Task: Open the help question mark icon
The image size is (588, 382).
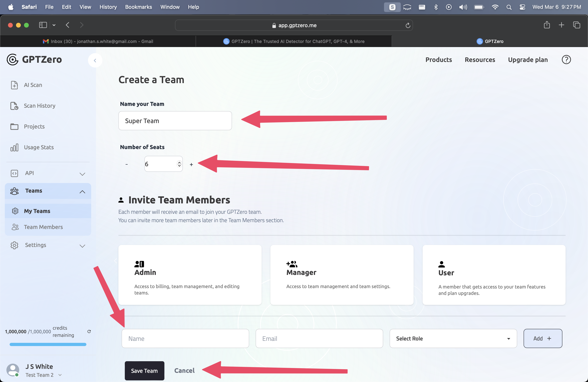Action: pos(566,60)
